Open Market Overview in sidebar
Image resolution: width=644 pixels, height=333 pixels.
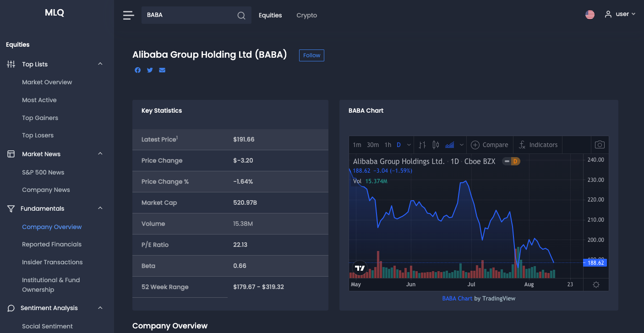47,82
